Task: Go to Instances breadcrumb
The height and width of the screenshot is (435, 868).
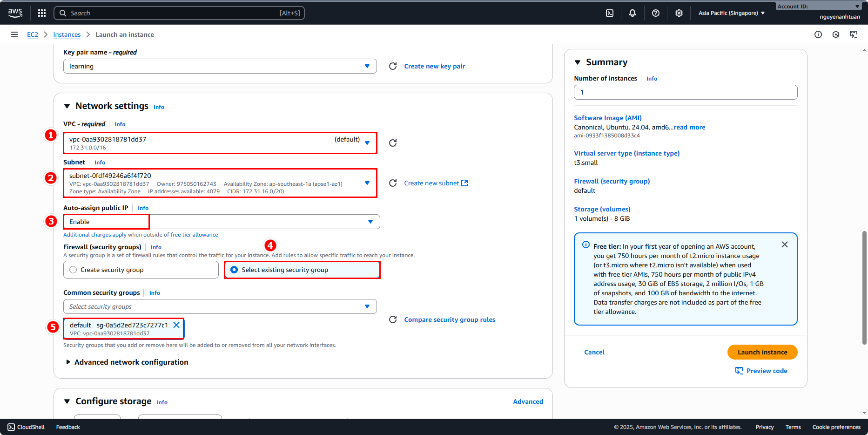Action: click(67, 34)
